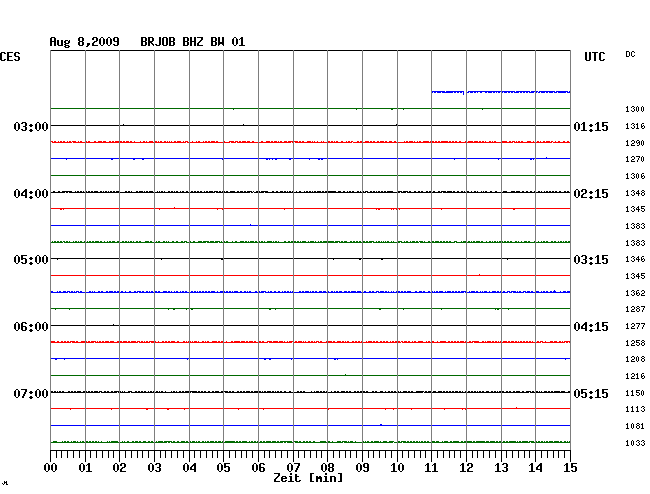Image resolution: width=650 pixels, height=494 pixels.
Task: Select the UTC time label '04:15'
Action: point(591,327)
